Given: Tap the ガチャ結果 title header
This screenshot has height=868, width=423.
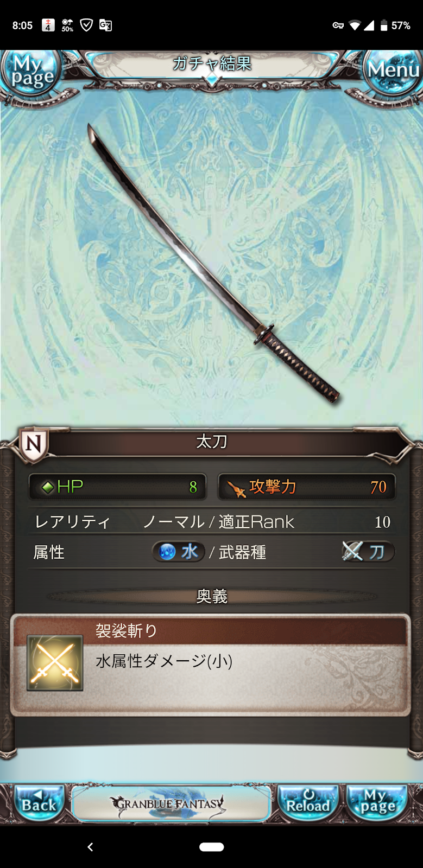Looking at the screenshot, I should (212, 64).
